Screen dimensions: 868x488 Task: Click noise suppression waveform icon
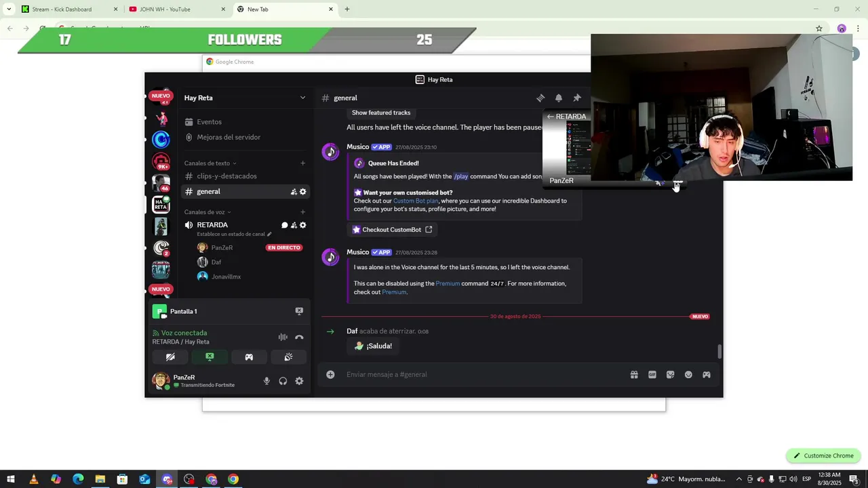[x=283, y=337]
